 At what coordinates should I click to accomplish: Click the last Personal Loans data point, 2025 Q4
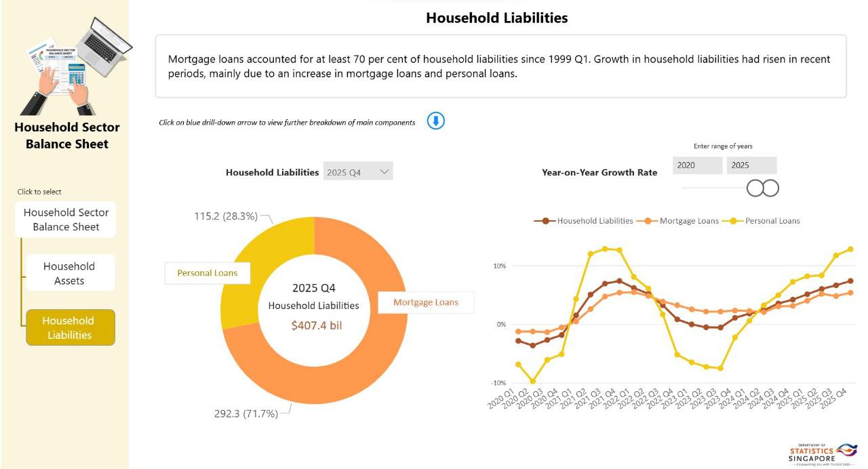[x=850, y=249]
